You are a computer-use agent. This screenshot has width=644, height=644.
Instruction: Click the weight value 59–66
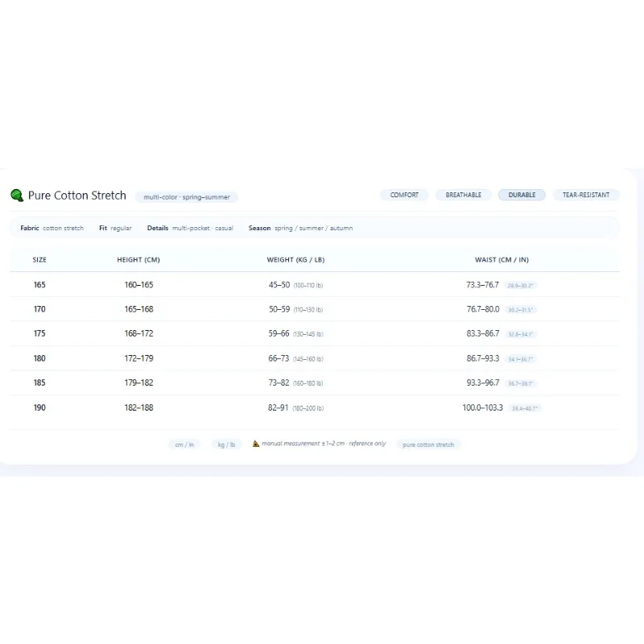(x=279, y=333)
